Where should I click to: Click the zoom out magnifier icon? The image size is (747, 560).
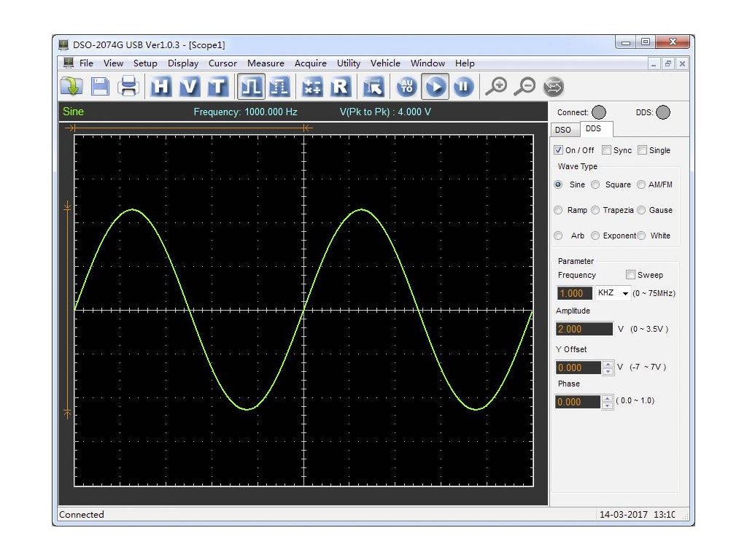point(525,87)
